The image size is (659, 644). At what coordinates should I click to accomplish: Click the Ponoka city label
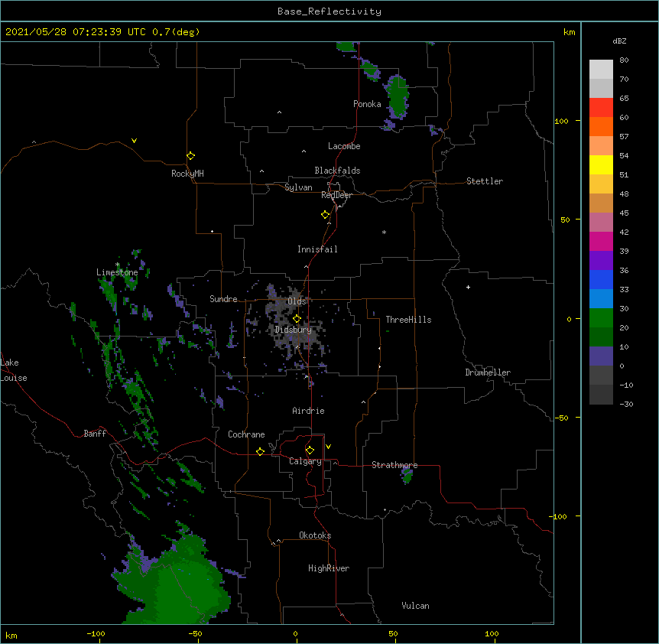coord(367,104)
